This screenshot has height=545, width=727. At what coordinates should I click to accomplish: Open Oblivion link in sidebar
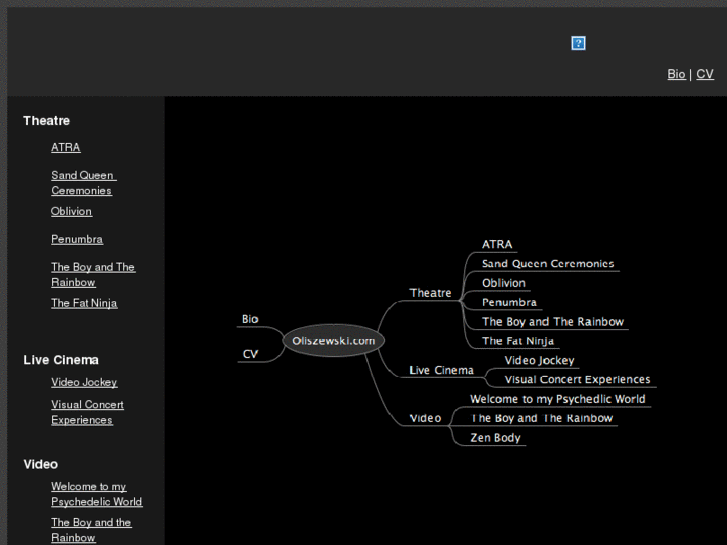point(71,212)
